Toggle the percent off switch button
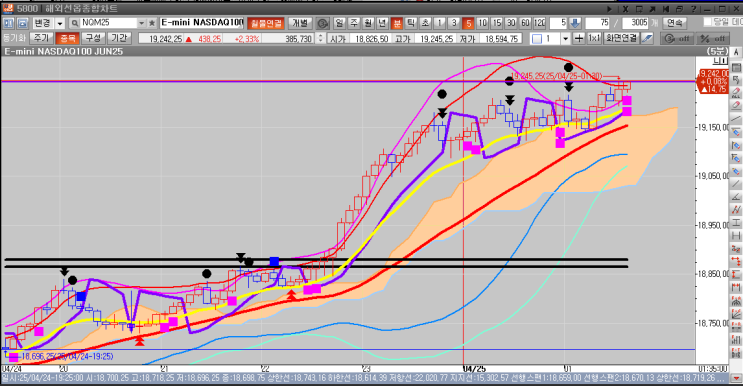The width and height of the screenshot is (743, 386). tap(713, 39)
